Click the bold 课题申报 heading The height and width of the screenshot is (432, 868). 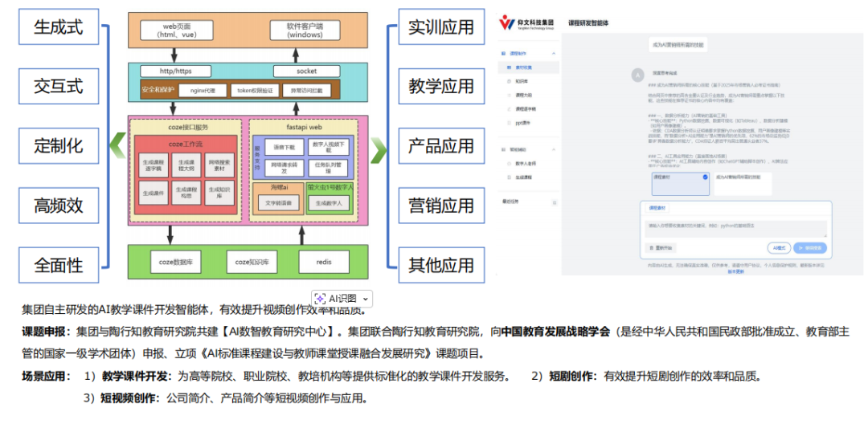pyautogui.click(x=43, y=332)
